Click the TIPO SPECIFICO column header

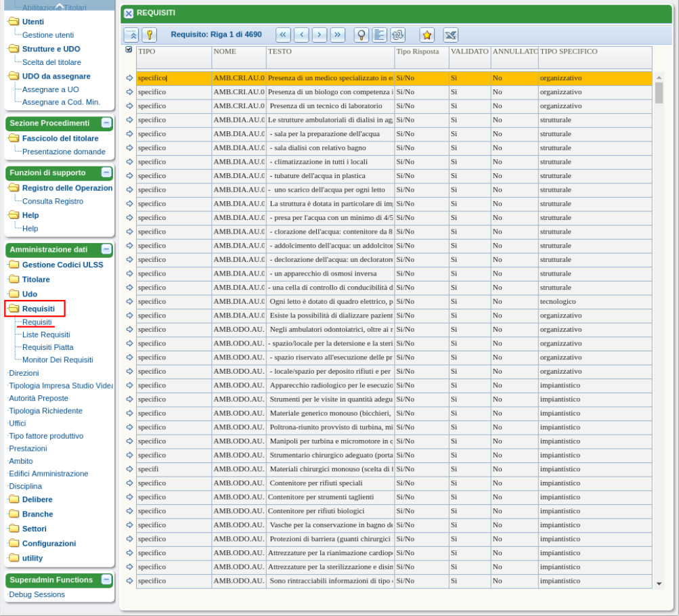[569, 51]
